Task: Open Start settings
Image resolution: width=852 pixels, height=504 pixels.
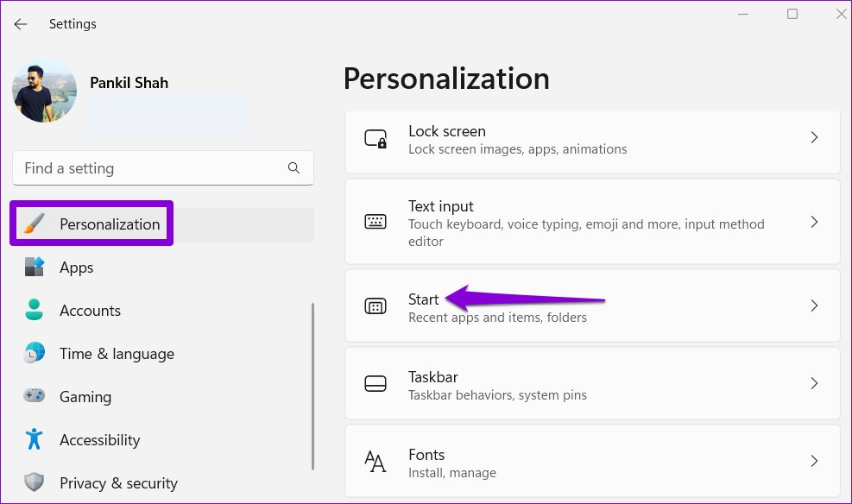Action: [592, 306]
